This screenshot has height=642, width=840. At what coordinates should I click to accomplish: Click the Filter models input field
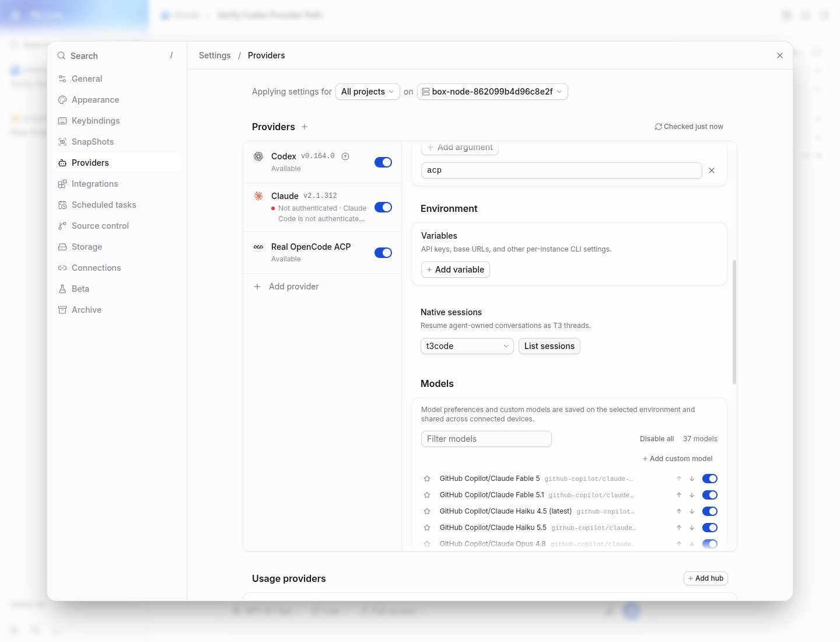coord(487,439)
